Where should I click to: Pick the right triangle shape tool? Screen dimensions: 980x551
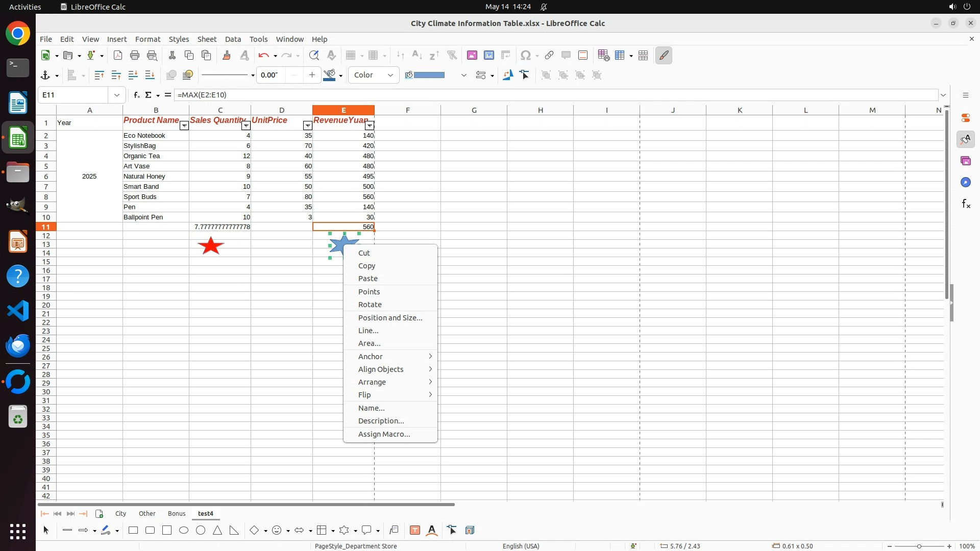[x=234, y=531]
